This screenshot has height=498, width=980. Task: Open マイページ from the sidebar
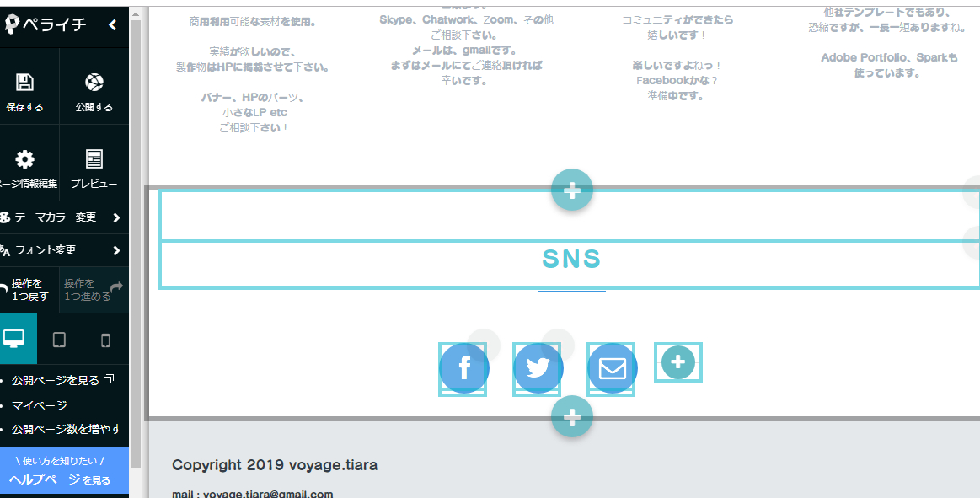tap(39, 405)
